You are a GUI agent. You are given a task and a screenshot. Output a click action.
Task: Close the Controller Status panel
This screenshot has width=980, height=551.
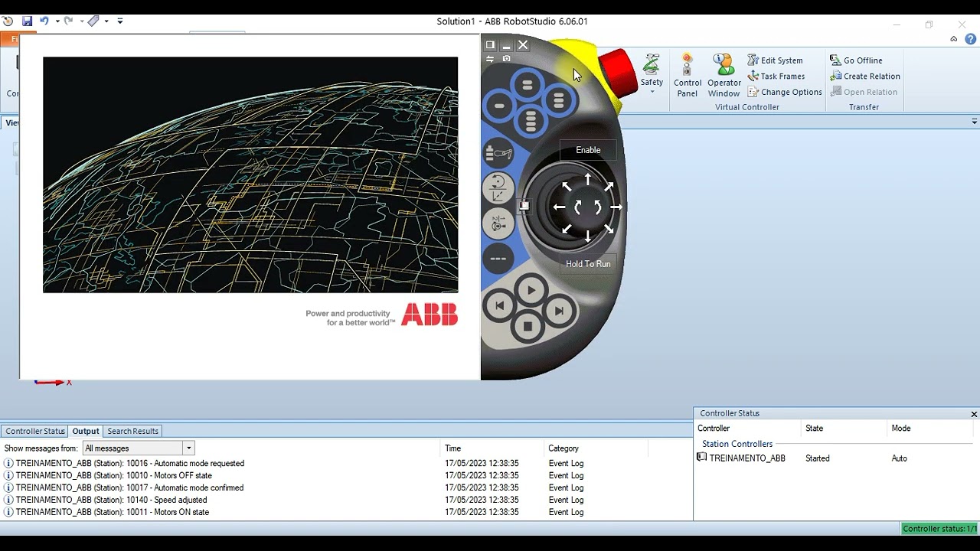974,414
